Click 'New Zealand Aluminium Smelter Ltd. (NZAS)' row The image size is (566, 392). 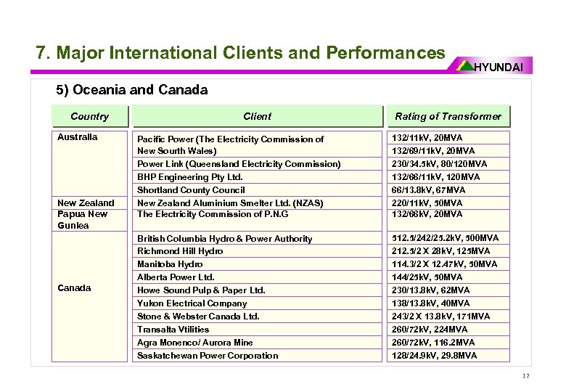click(257, 203)
